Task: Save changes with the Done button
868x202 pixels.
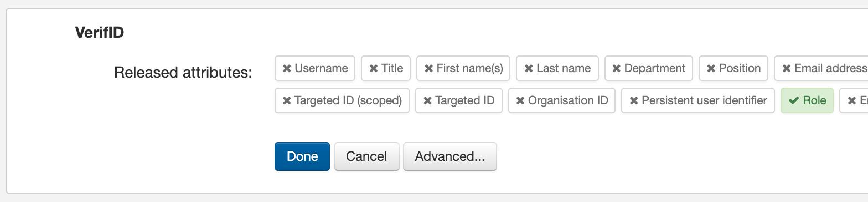Action: coord(302,156)
